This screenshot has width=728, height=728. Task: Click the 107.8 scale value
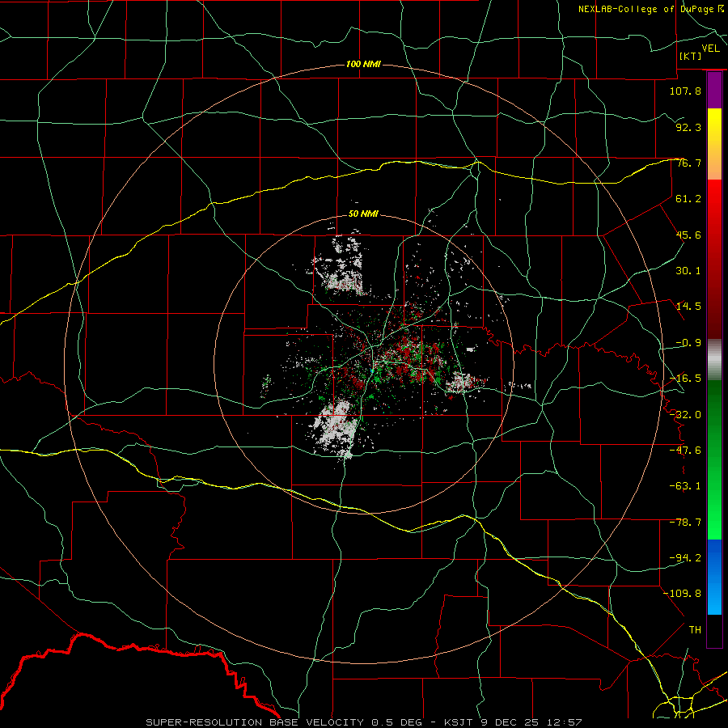685,91
